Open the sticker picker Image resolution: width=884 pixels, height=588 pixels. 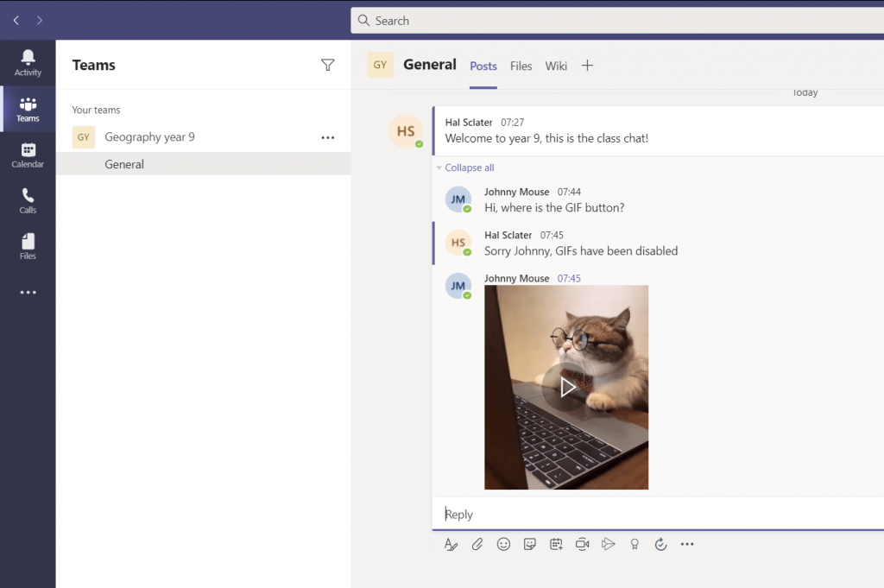530,544
